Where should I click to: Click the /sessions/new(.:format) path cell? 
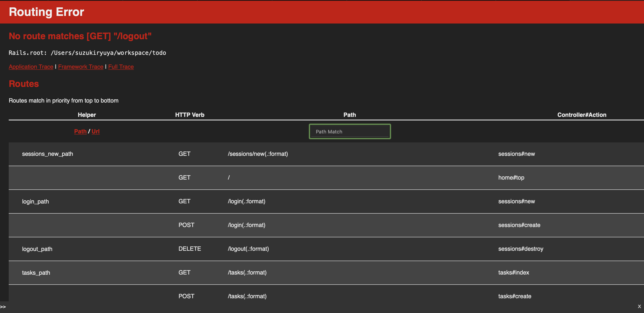point(258,154)
